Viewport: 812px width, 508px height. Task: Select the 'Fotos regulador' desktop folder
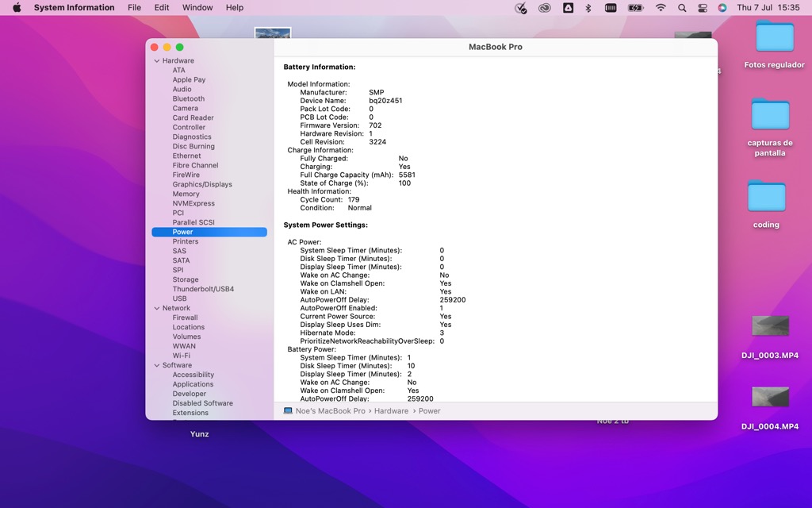774,37
